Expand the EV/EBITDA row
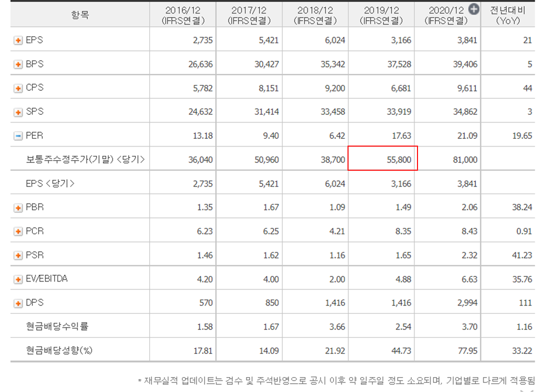The height and width of the screenshot is (392, 543). pos(18,279)
